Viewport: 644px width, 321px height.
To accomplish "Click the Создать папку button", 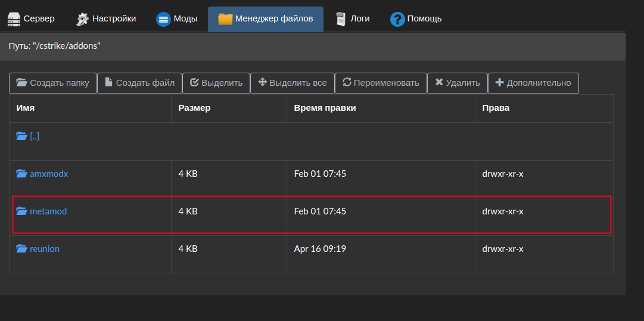I will tap(53, 83).
